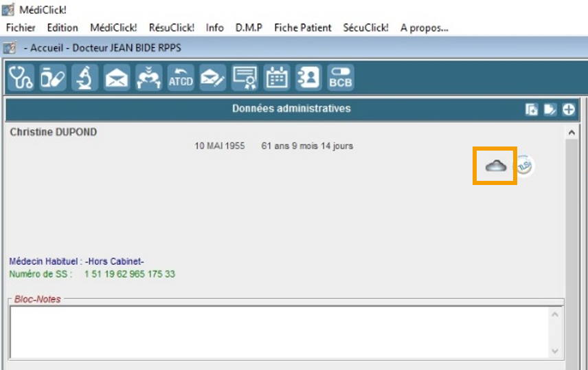Open the contacts address book icon
This screenshot has height=370, width=588.
308,78
